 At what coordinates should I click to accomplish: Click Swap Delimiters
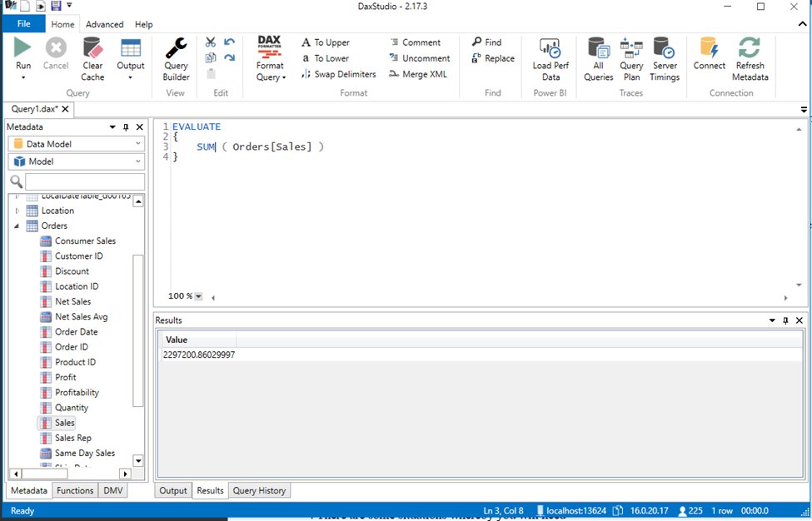[x=339, y=74]
